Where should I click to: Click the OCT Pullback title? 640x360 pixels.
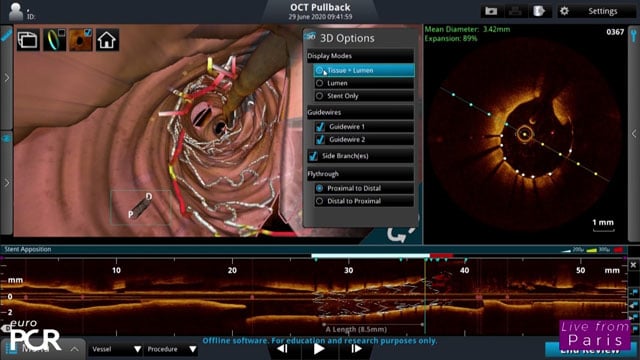(x=320, y=7)
